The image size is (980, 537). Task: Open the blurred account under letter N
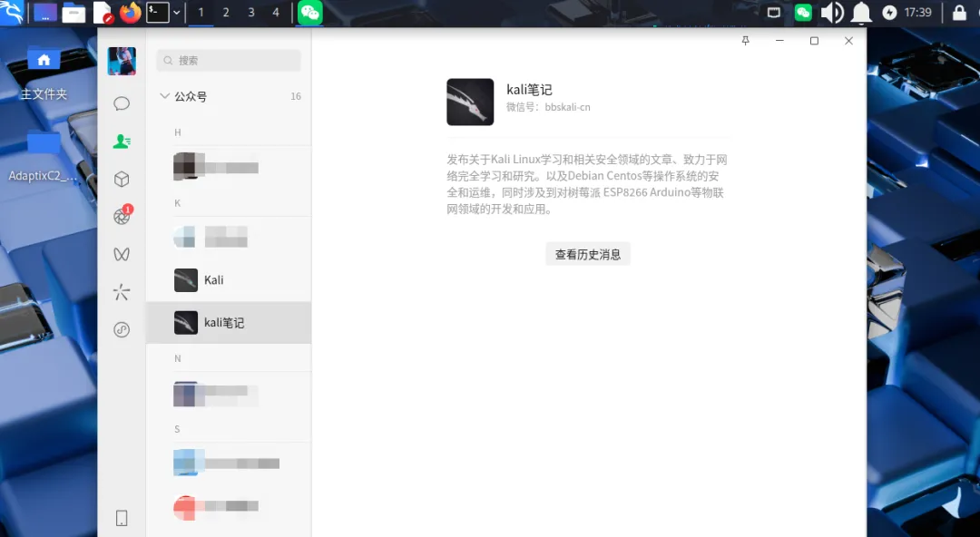coord(229,393)
